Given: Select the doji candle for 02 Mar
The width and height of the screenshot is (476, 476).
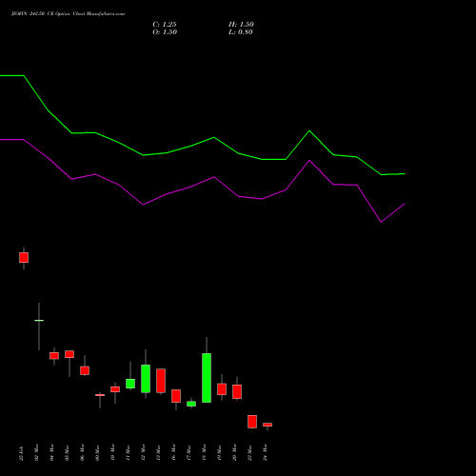Looking at the screenshot, I should click(x=39, y=321).
